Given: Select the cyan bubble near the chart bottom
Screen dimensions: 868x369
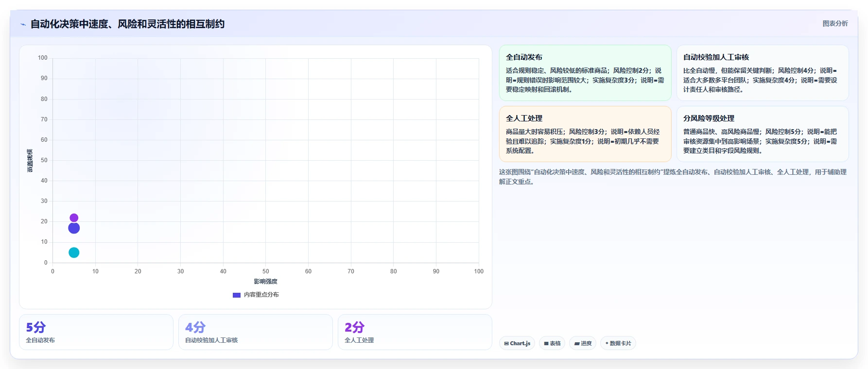Looking at the screenshot, I should click(74, 252).
